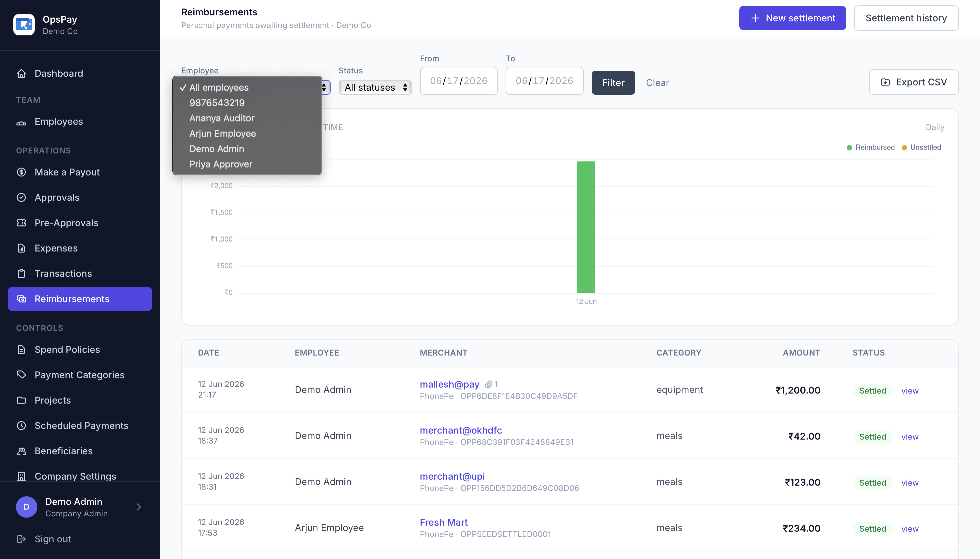Click the Export CSV button
The height and width of the screenshot is (559, 980).
click(914, 82)
